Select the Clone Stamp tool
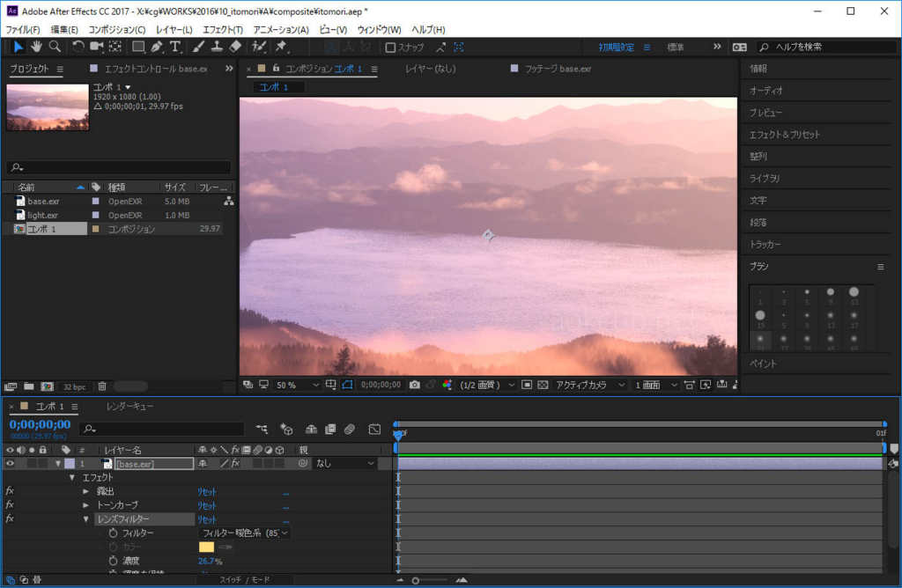902x588 pixels. 217,47
